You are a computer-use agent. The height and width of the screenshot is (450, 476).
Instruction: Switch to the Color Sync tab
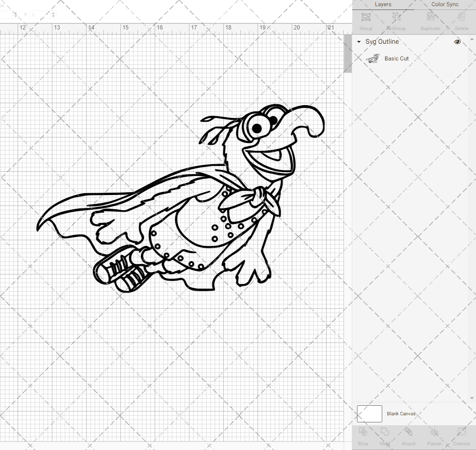click(x=445, y=4)
